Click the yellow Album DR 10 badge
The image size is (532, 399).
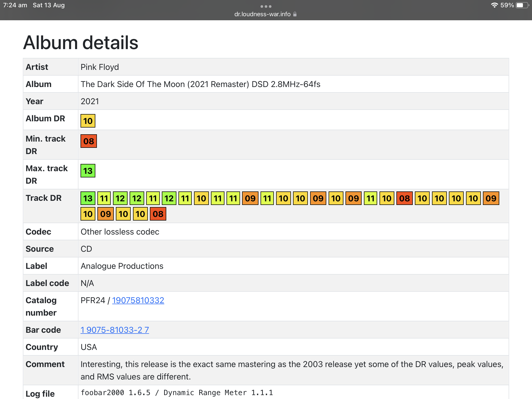tap(88, 121)
